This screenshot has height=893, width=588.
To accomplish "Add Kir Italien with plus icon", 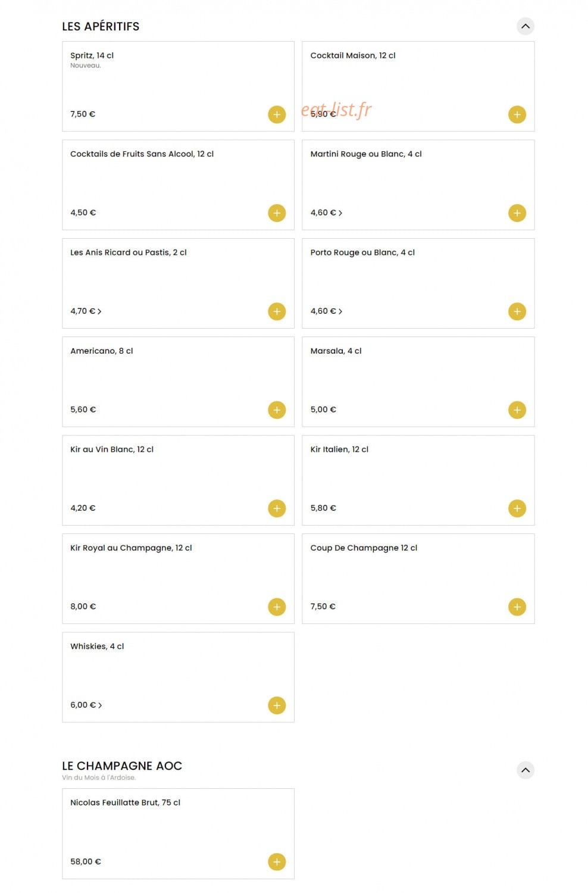I will click(x=517, y=508).
